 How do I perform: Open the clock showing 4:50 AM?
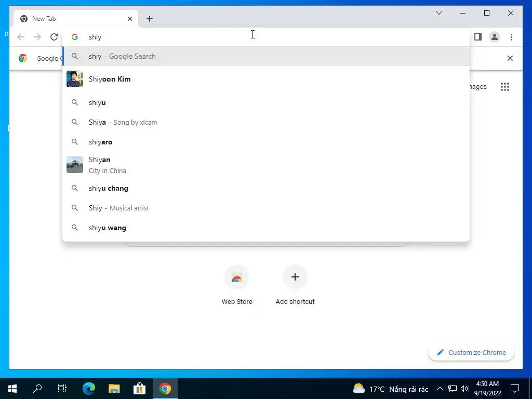tap(487, 389)
